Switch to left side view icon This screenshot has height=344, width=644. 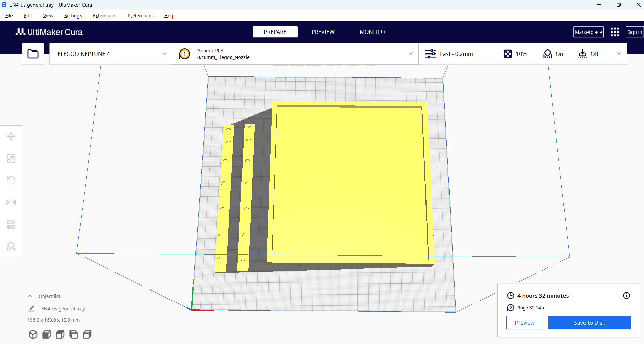pyautogui.click(x=74, y=335)
